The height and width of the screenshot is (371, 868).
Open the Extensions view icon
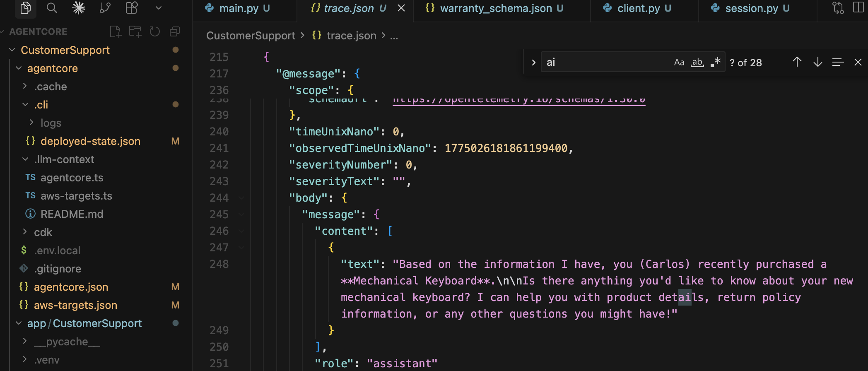point(132,8)
